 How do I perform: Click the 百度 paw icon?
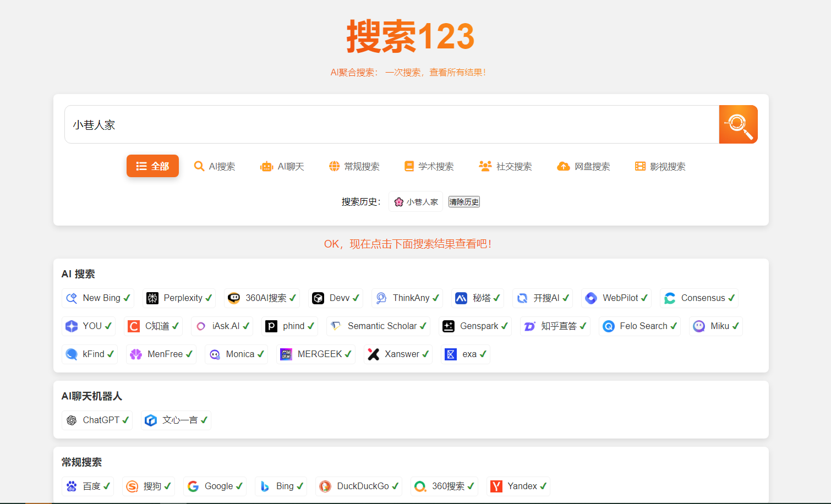[x=72, y=486]
